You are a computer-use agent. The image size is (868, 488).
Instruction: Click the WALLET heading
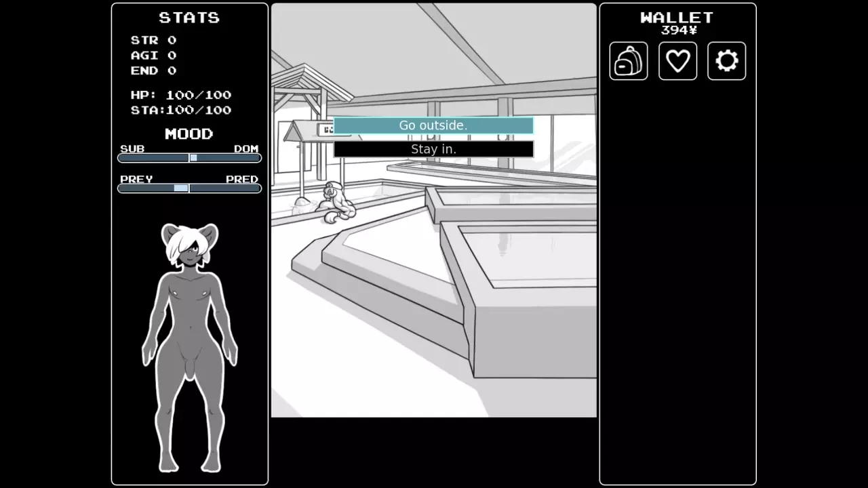[x=677, y=18]
